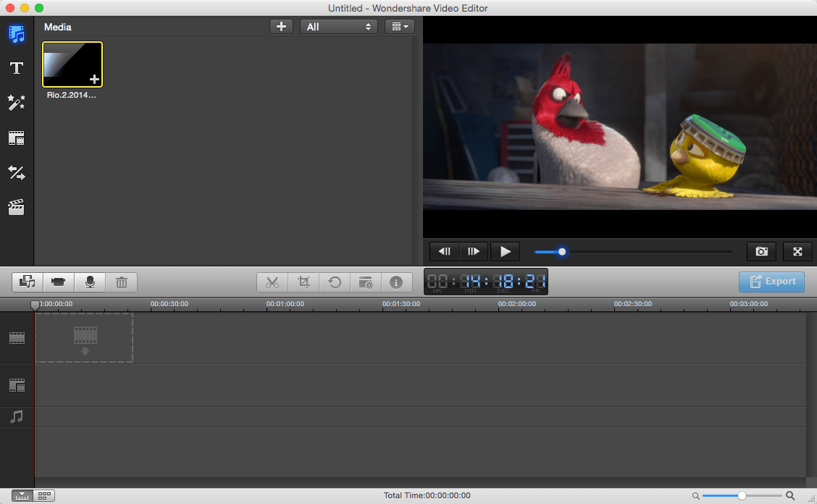817x504 pixels.
Task: Open the Text titles tab (T icon)
Action: (17, 68)
